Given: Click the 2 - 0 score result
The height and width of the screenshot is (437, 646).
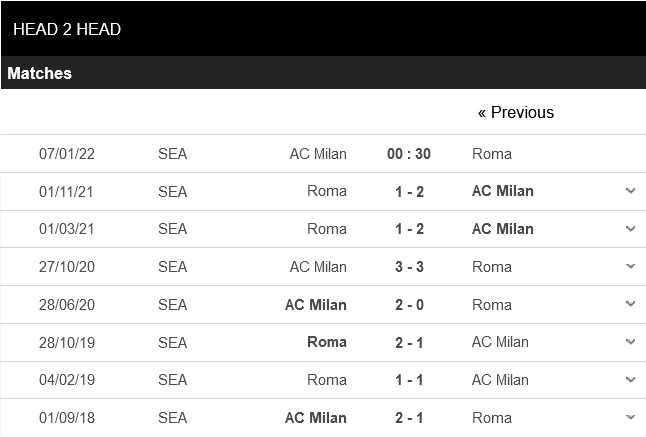Looking at the screenshot, I should tap(408, 305).
